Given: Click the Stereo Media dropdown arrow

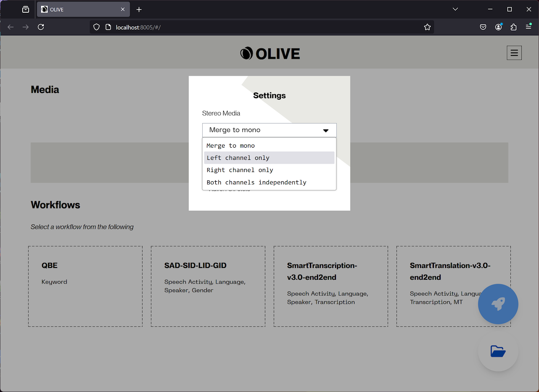Looking at the screenshot, I should (326, 130).
